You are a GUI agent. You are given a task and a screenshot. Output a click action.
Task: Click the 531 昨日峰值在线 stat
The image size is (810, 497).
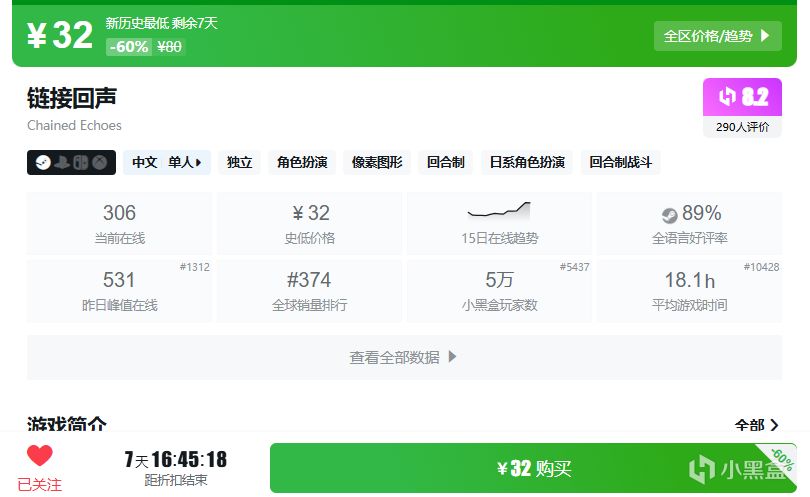119,291
